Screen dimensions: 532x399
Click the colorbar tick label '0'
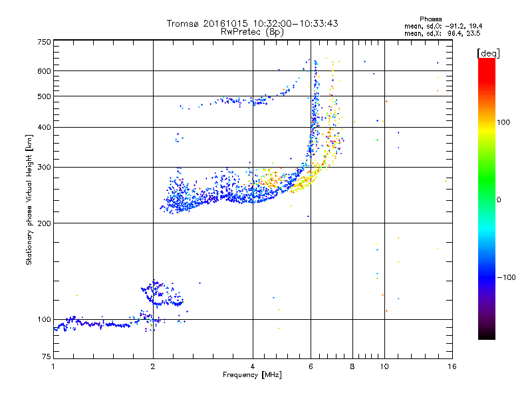499,200
